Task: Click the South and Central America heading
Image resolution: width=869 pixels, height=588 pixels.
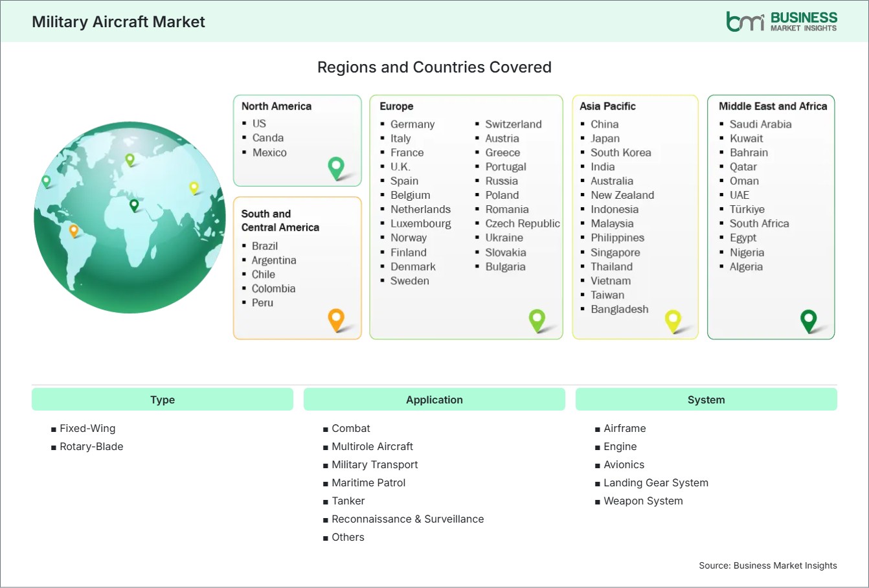Action: (x=280, y=220)
